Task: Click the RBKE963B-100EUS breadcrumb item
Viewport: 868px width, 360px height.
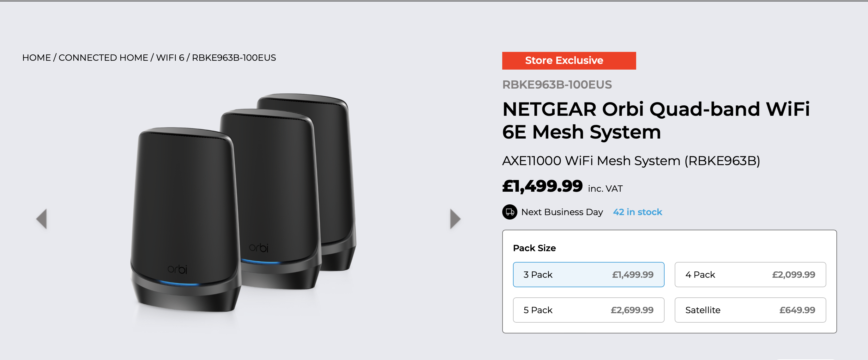Action: pyautogui.click(x=234, y=58)
